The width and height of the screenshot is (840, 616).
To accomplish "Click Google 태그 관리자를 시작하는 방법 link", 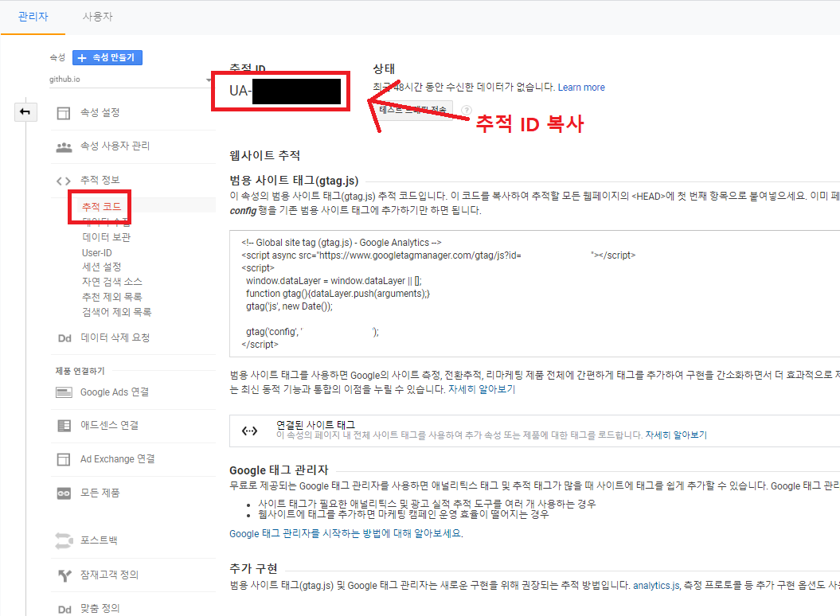I will click(x=346, y=533).
